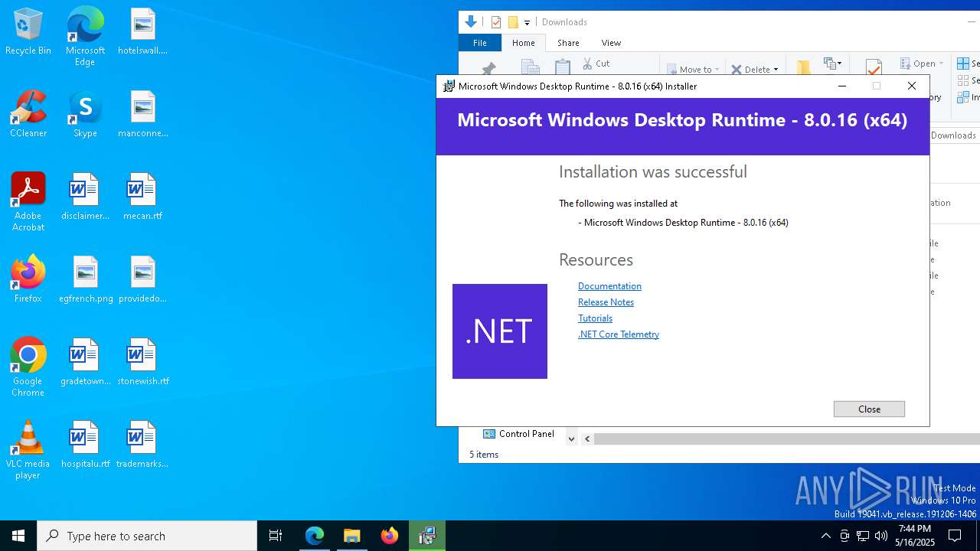The image size is (980, 551).
Task: Select the disclaimer Word document icon
Action: pyautogui.click(x=85, y=197)
